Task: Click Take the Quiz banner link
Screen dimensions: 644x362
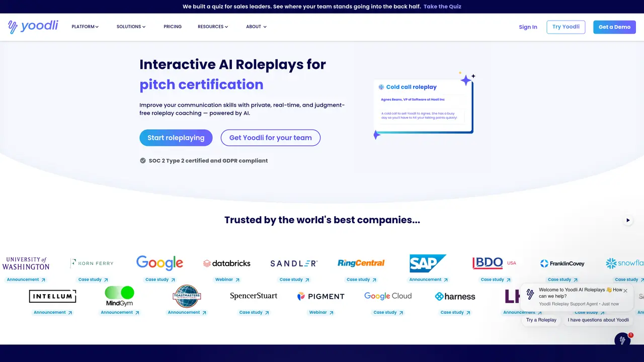Action: pos(442,7)
